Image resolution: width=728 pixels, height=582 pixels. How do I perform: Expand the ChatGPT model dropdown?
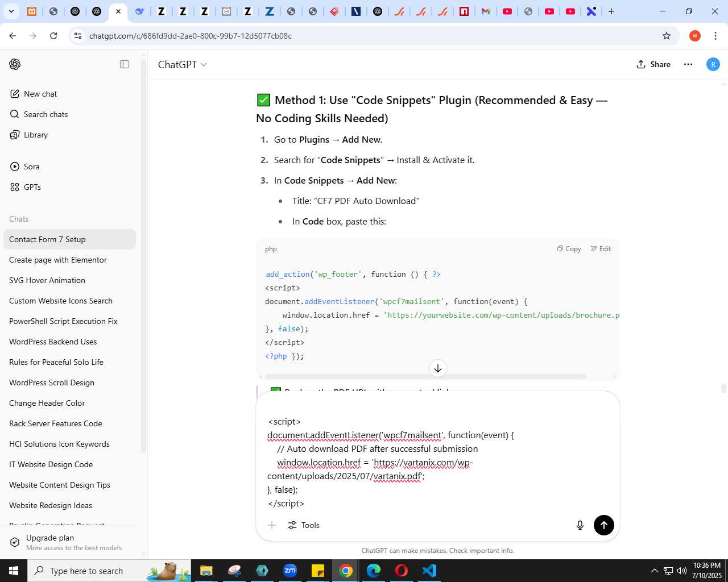click(x=183, y=65)
